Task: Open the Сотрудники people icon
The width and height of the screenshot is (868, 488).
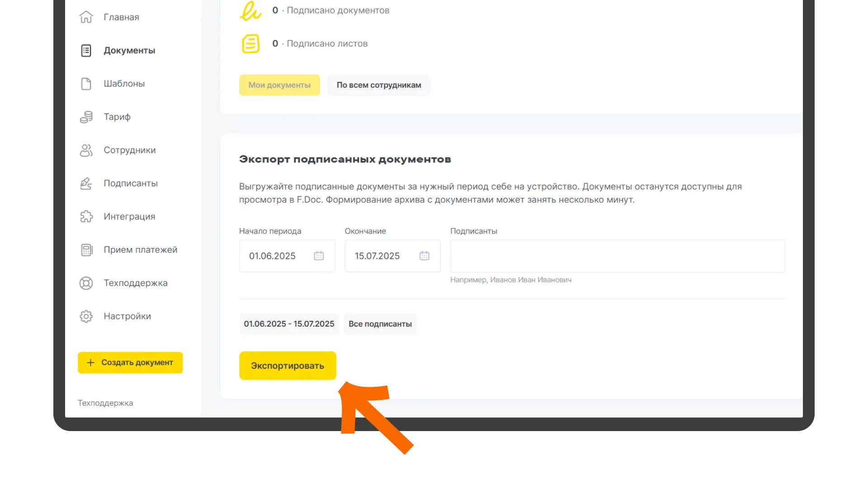Action: click(86, 150)
